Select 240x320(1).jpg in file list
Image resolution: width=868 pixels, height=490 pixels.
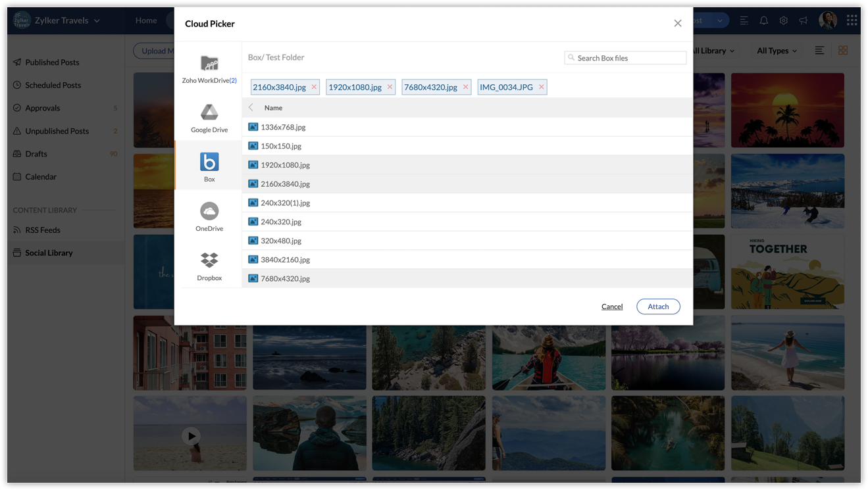[x=285, y=203]
